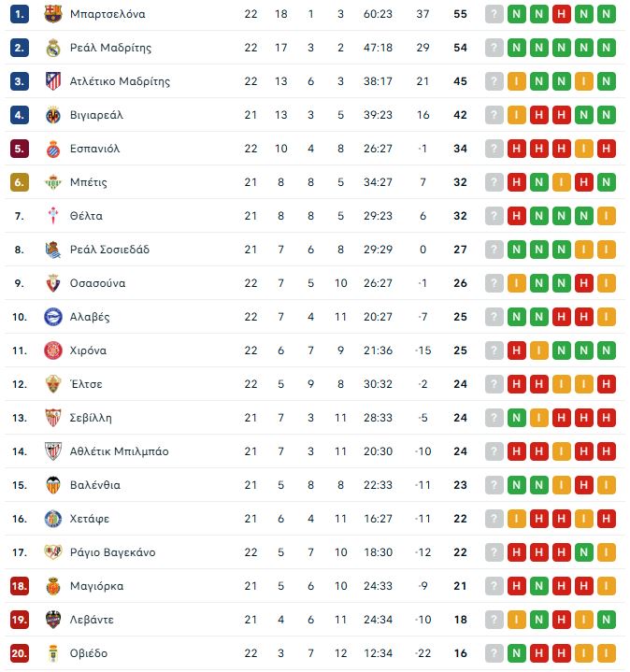Viewport: 630px width, 672px height.
Task: Open the Ρεάλ Σοσιεδάδ team link
Action: [x=109, y=250]
